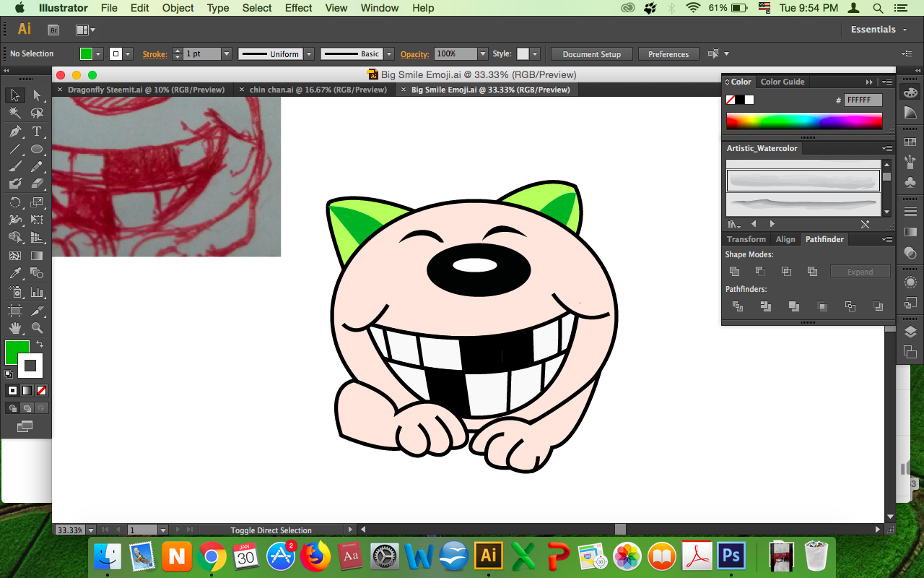Open the Style swatch dropdown
This screenshot has width=924, height=578.
coord(535,54)
